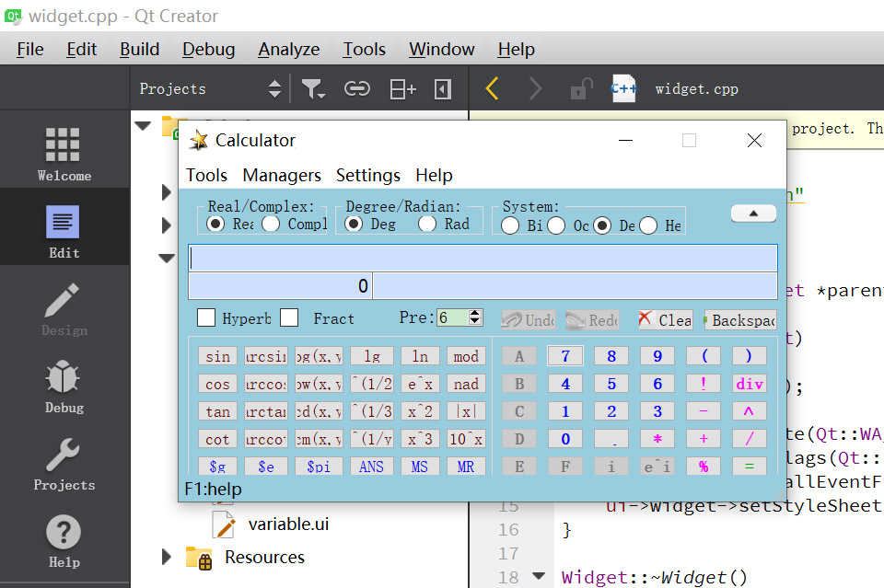Open the Help mode question icon
The height and width of the screenshot is (588, 884).
[x=64, y=541]
